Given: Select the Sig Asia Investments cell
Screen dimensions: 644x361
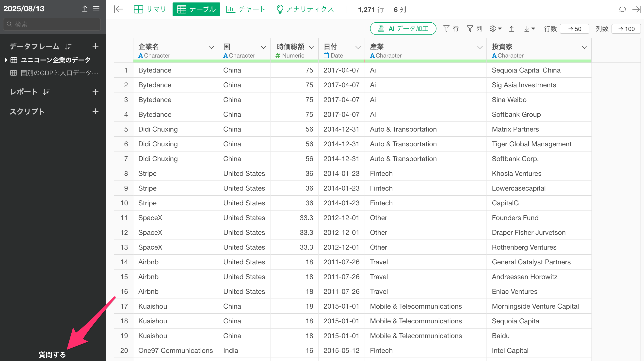Looking at the screenshot, I should (539, 85).
